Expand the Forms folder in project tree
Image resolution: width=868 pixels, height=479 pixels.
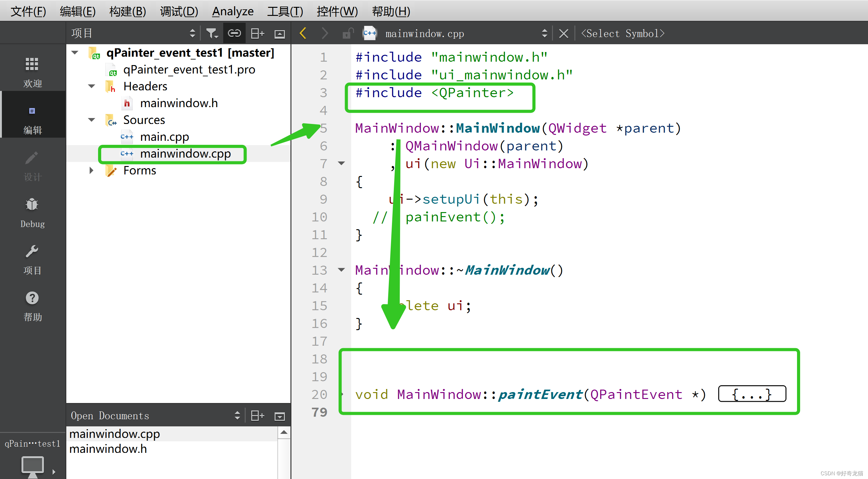90,170
